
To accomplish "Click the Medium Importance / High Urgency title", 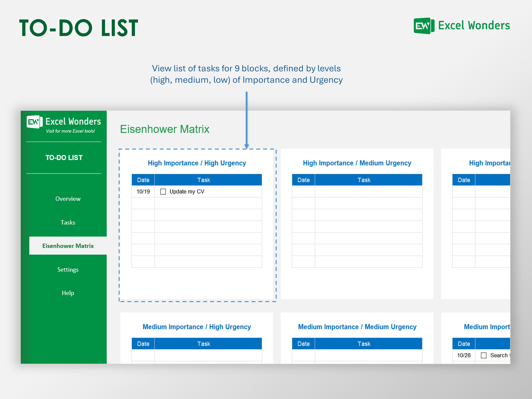I will (196, 327).
